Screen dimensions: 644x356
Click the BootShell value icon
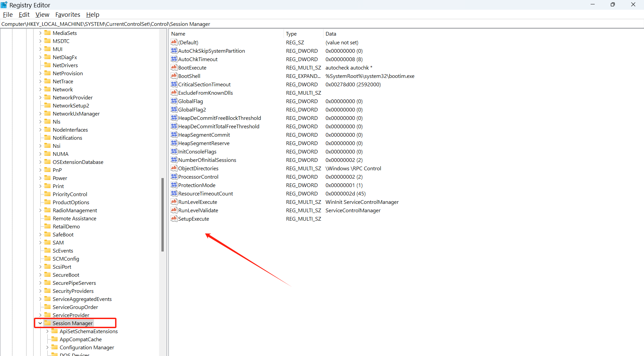coord(174,76)
